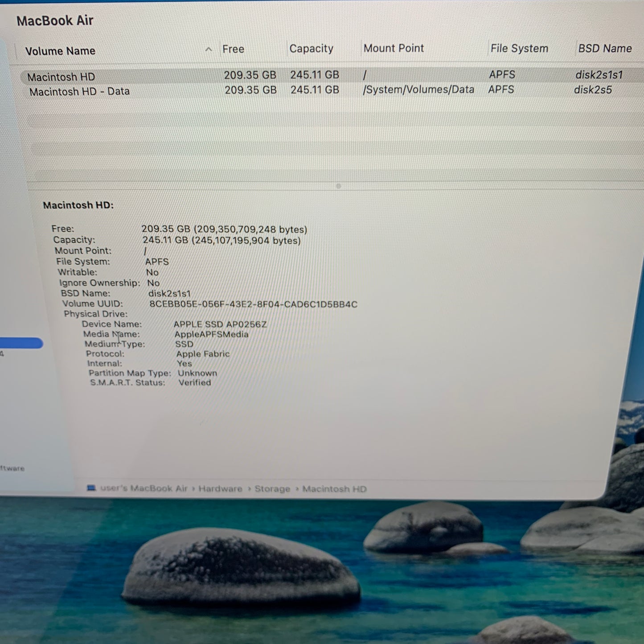Click the BSD Name disk2s1s1 detail value
Image resolution: width=644 pixels, height=644 pixels.
(169, 294)
